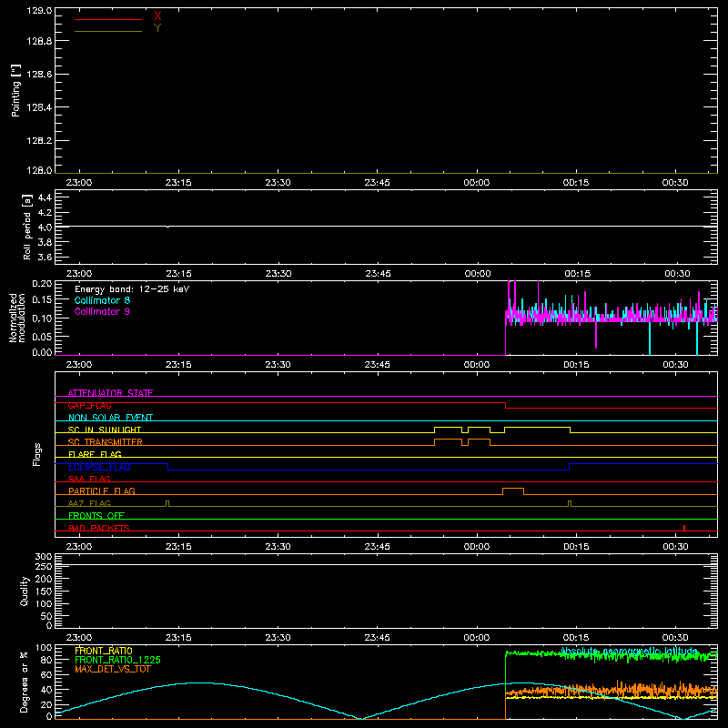Click the Quality axis title
The image size is (728, 728).
pyautogui.click(x=25, y=591)
